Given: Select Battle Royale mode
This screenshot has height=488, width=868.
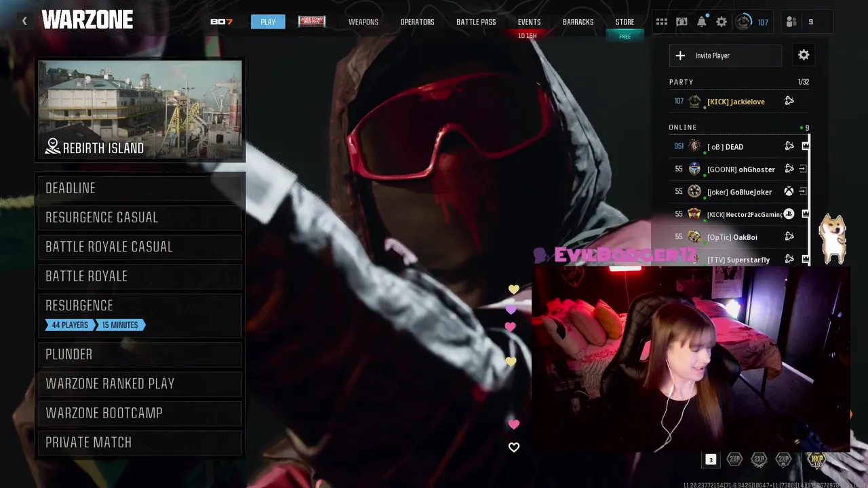Looking at the screenshot, I should pyautogui.click(x=140, y=276).
